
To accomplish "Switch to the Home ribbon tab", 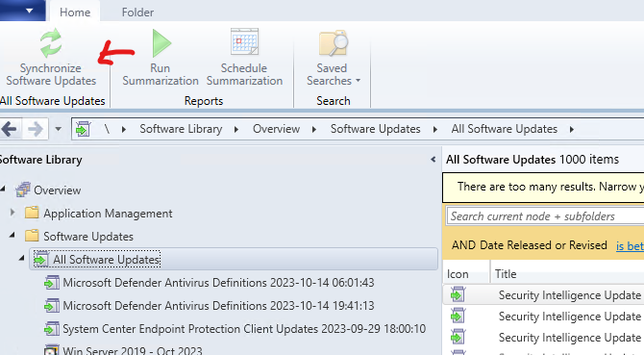I will point(75,13).
